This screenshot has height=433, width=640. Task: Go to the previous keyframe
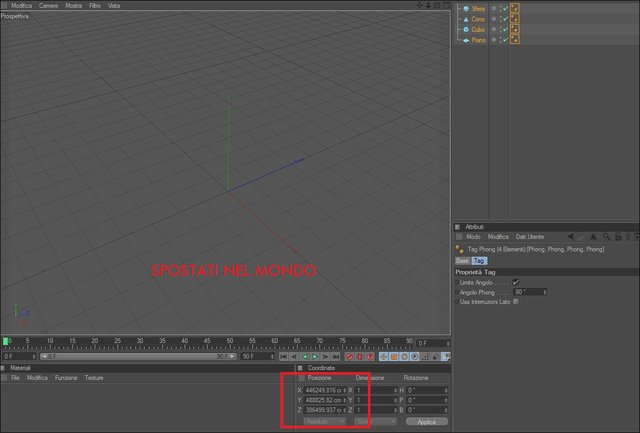(294, 357)
